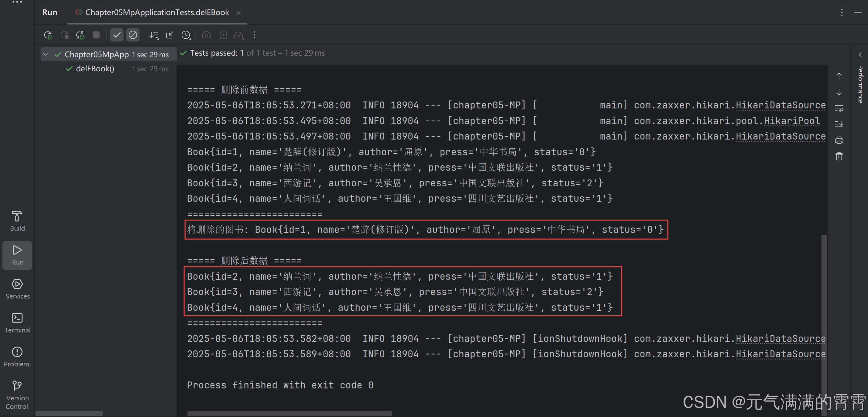Open toolbar more-actions vertical dots
Image resolution: width=868 pixels, height=417 pixels.
click(255, 35)
